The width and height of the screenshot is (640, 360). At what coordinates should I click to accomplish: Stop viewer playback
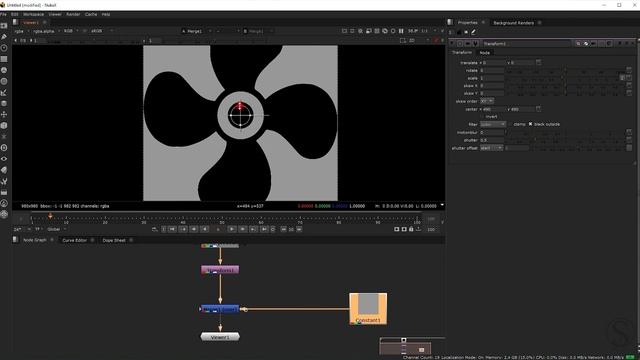[x=218, y=229]
